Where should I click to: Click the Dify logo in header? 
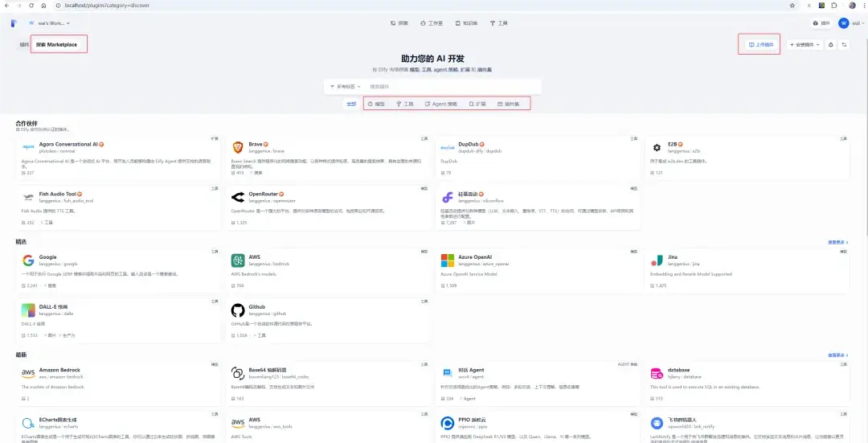14,23
